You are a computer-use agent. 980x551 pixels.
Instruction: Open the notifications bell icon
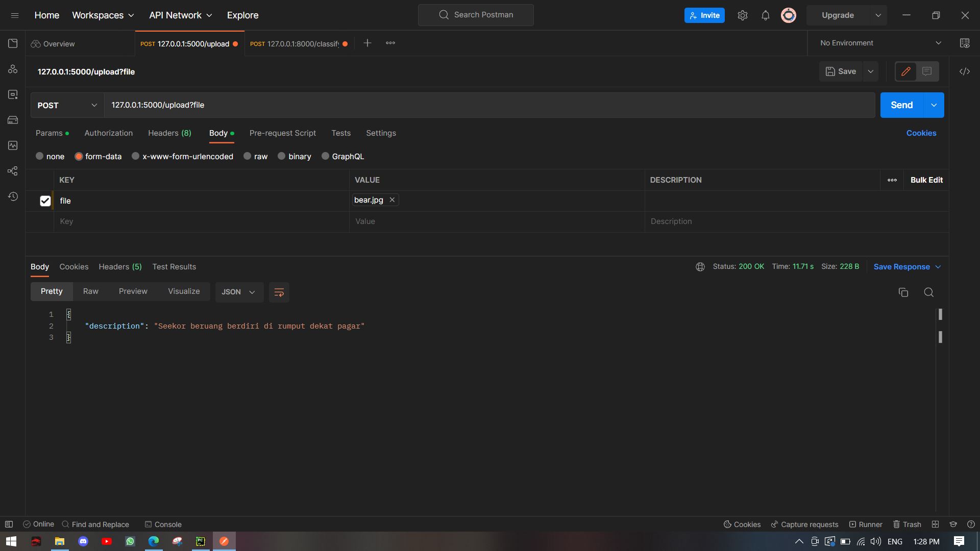[765, 15]
